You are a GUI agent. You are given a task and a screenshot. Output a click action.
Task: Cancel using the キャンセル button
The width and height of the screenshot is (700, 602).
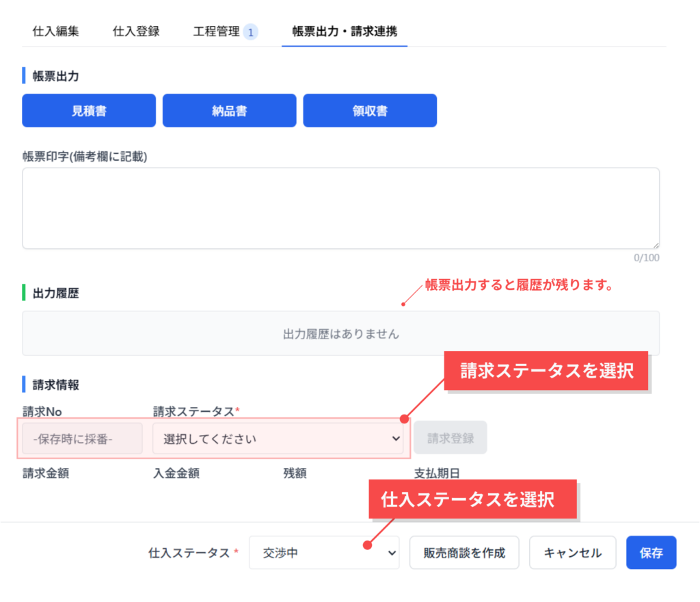(572, 553)
